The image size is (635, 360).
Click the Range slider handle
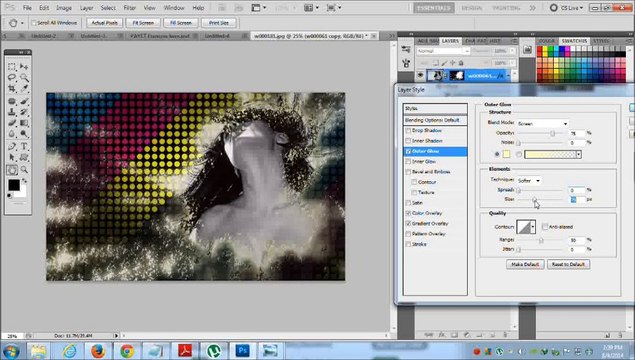click(541, 241)
